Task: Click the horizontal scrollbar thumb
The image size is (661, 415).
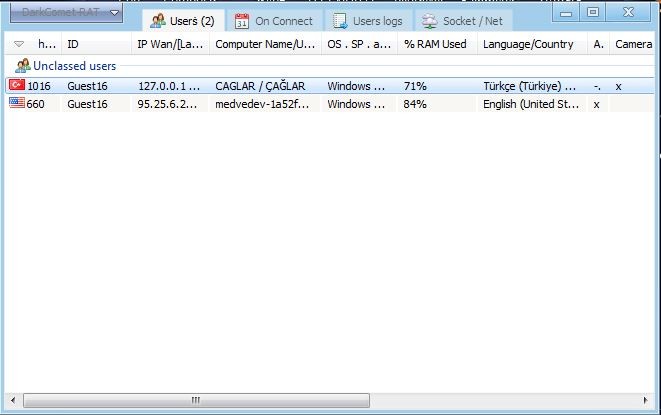Action: [196, 400]
